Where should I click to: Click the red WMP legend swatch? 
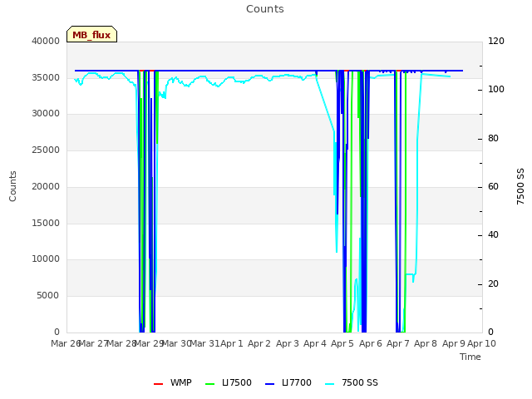point(158,384)
